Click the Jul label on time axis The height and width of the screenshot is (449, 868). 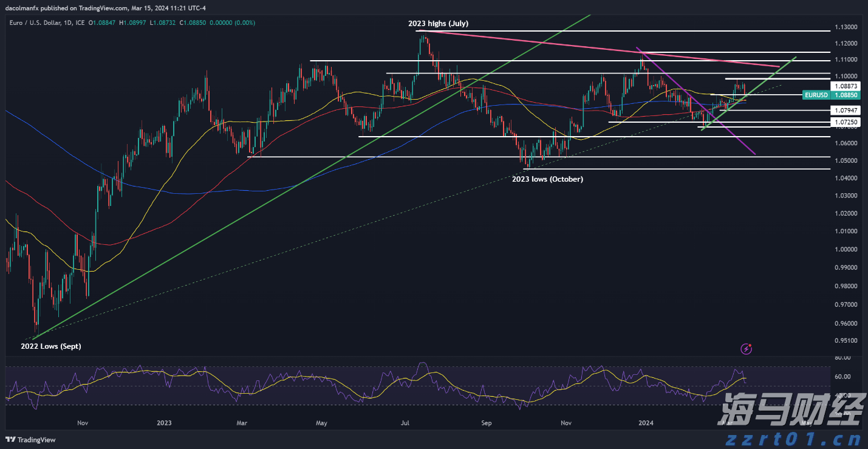[x=405, y=422]
